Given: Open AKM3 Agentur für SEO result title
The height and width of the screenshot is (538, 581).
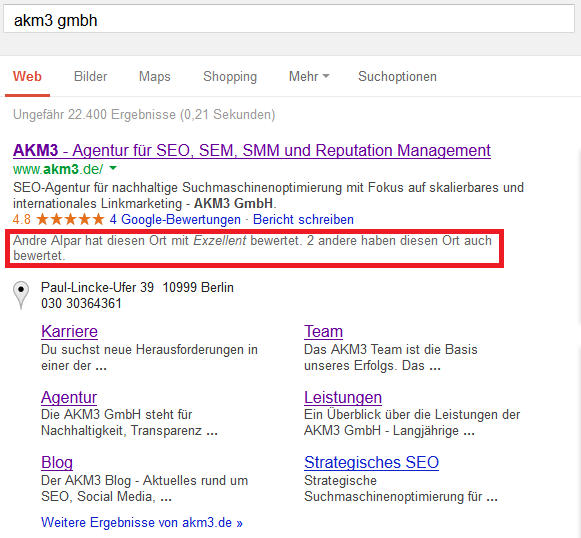Looking at the screenshot, I should point(252,150).
